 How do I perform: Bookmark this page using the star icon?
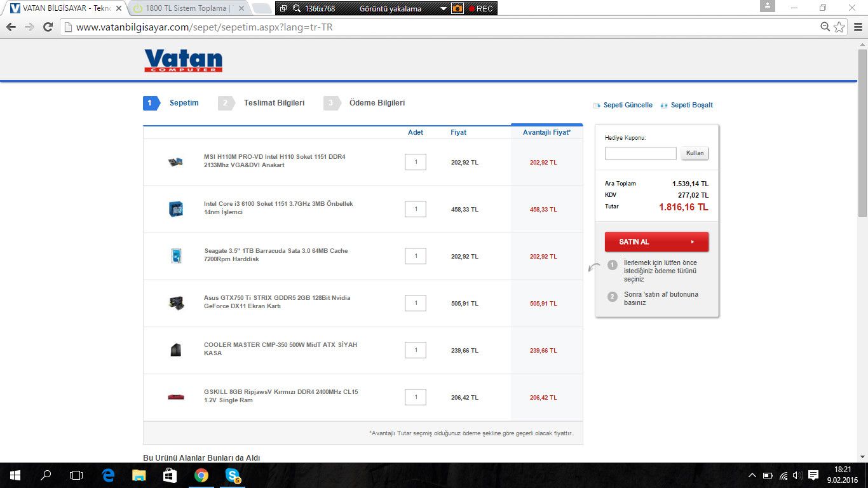tap(839, 27)
